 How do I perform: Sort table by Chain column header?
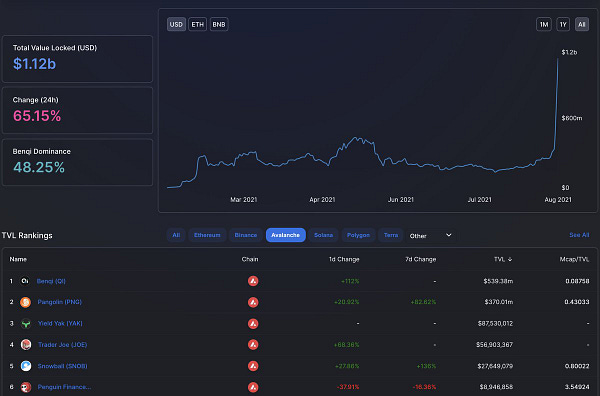[250, 259]
